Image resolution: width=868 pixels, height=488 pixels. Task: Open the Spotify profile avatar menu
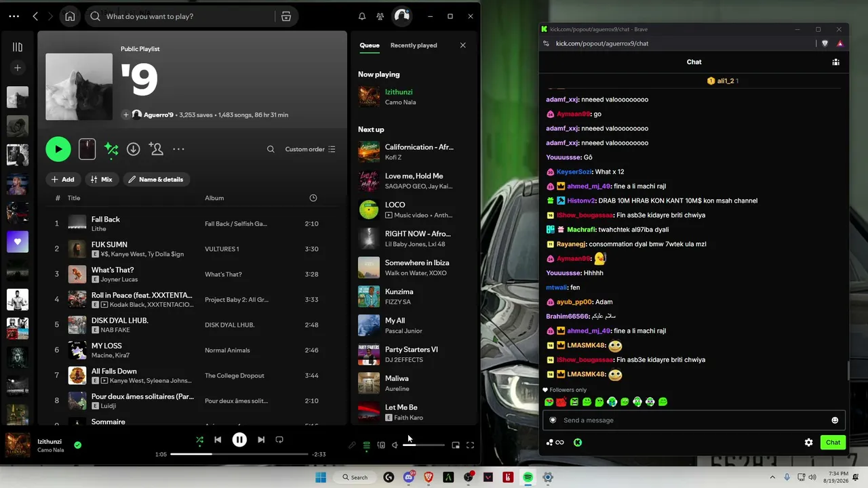(402, 16)
